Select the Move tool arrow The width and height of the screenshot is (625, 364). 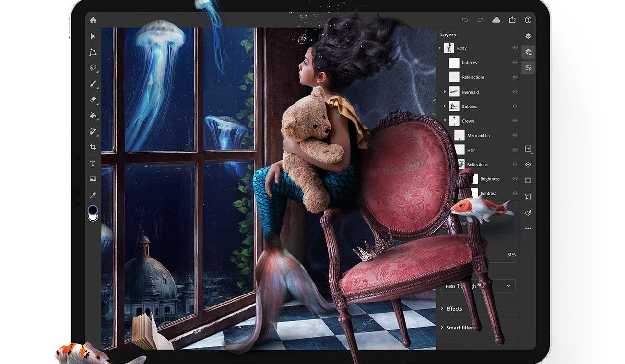[x=93, y=36]
